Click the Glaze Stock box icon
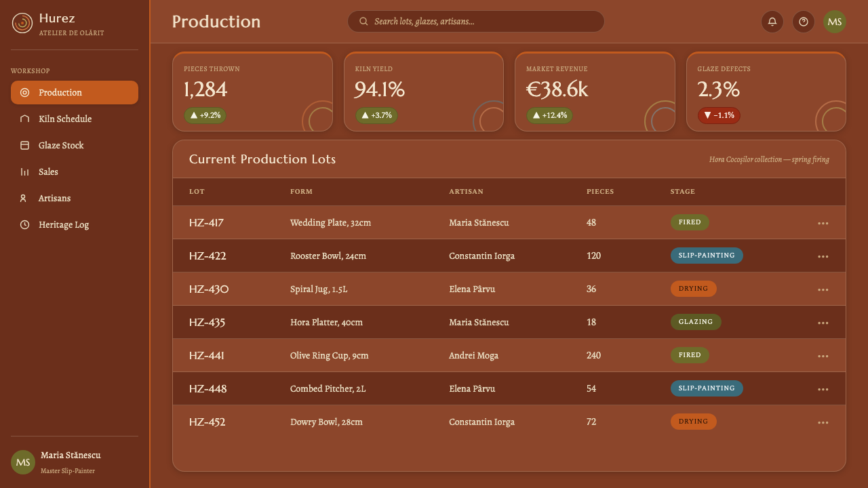The image size is (868, 488). (x=25, y=146)
